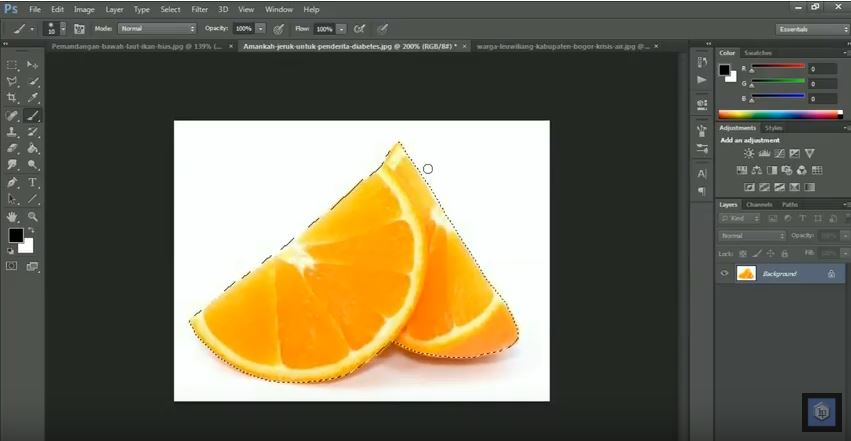
Task: Open the Flow slider dropdown arrow
Action: tap(341, 29)
